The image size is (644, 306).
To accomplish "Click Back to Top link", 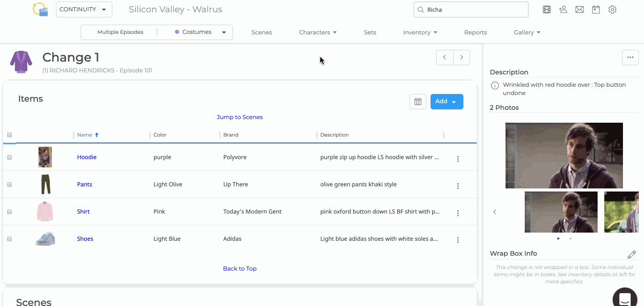I will click(240, 269).
